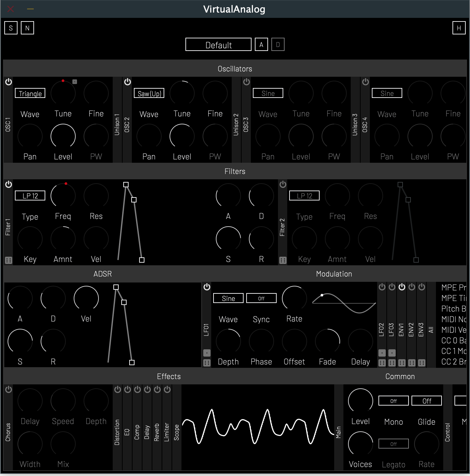
Task: Toggle ENV2 power icon
Action: (412, 287)
